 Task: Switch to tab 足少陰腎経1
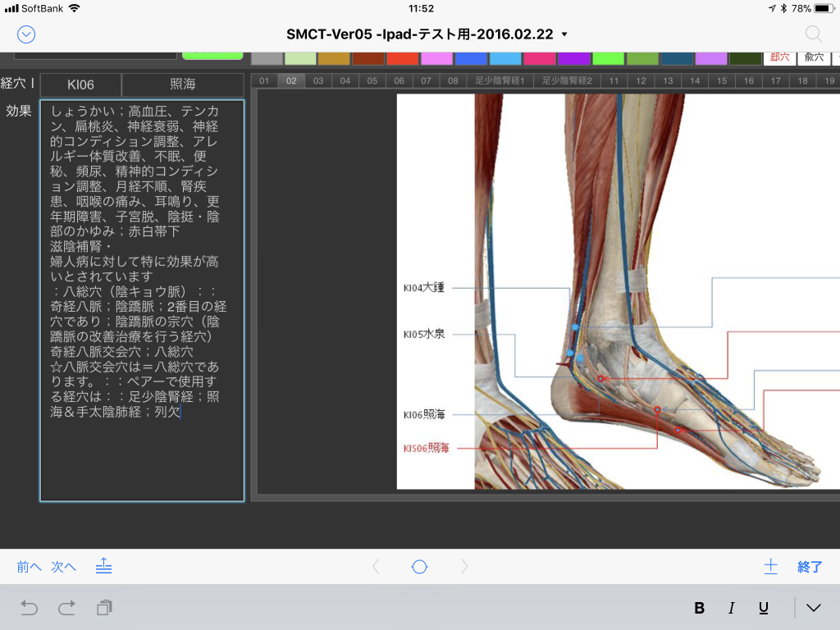499,80
